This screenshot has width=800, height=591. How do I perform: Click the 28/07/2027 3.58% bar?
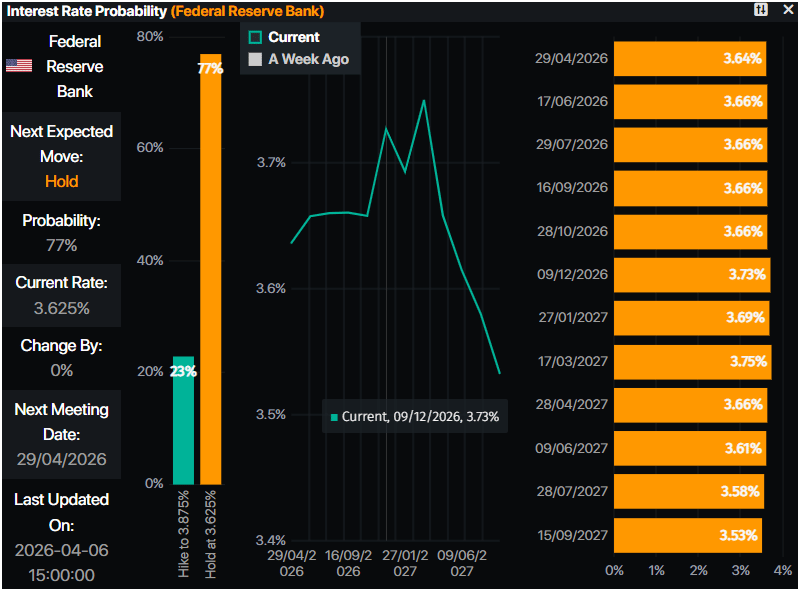click(x=688, y=492)
